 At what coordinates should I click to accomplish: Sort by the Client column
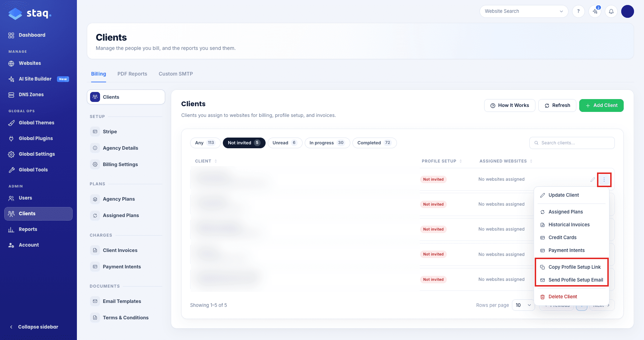pos(206,161)
